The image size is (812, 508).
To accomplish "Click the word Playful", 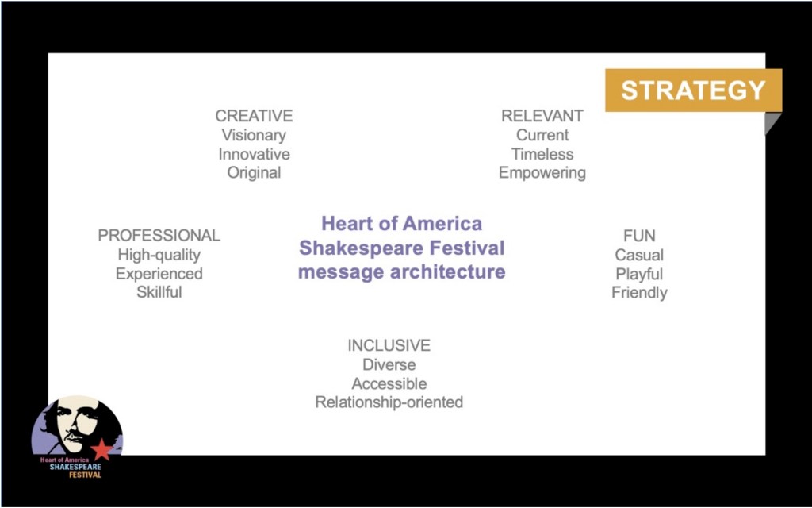I will click(x=639, y=274).
